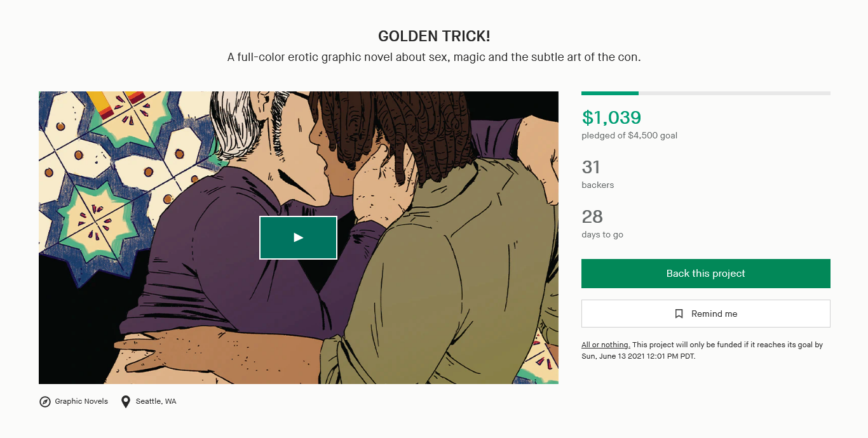Click the grey unfilled part of funding bar
Image resolution: width=868 pixels, height=438 pixels.
735,93
